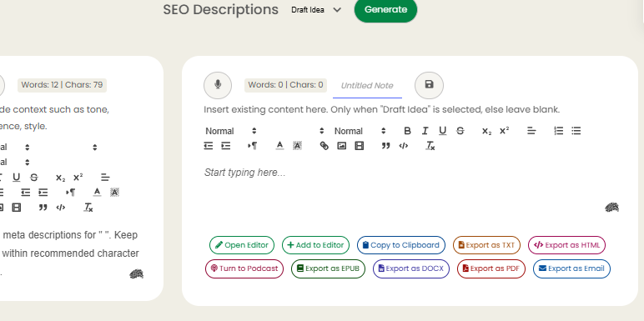Click Export as DOCX button
Viewport: 644px width, 321px height.
click(411, 268)
